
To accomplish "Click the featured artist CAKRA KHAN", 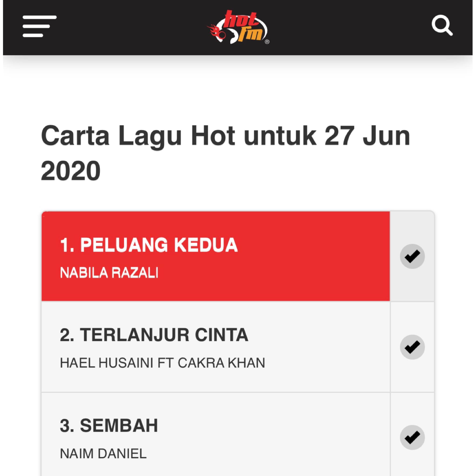I will (221, 363).
